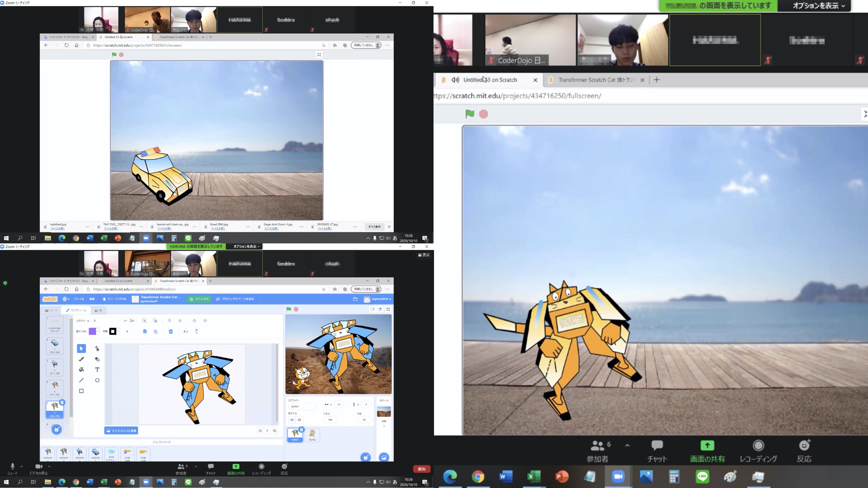Zoom out on the costume canvas
Image resolution: width=868 pixels, height=488 pixels.
click(x=260, y=430)
